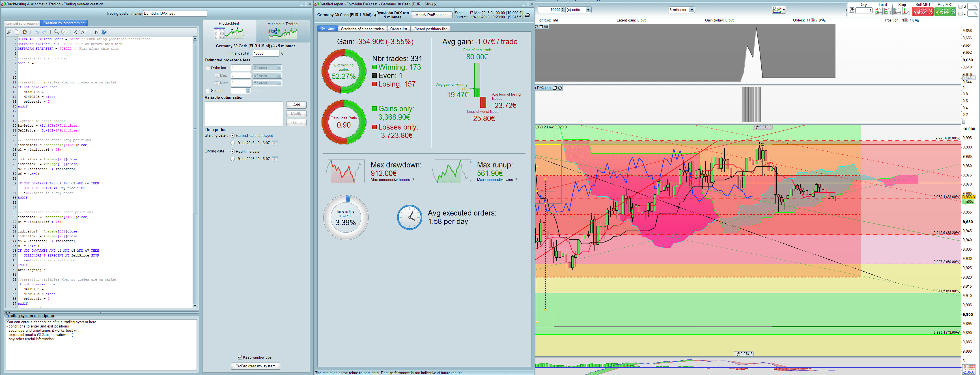The height and width of the screenshot is (375, 980).
Task: Enable the Order fee checkbox
Action: [208, 68]
